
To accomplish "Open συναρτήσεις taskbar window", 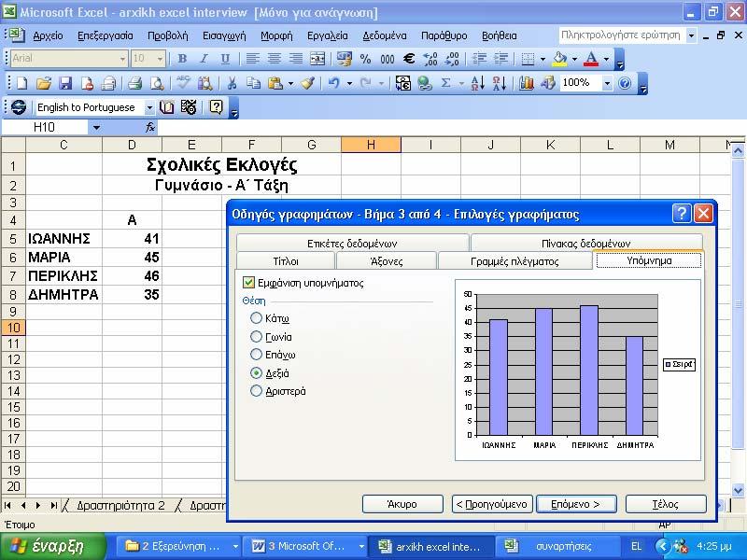I will click(x=557, y=546).
